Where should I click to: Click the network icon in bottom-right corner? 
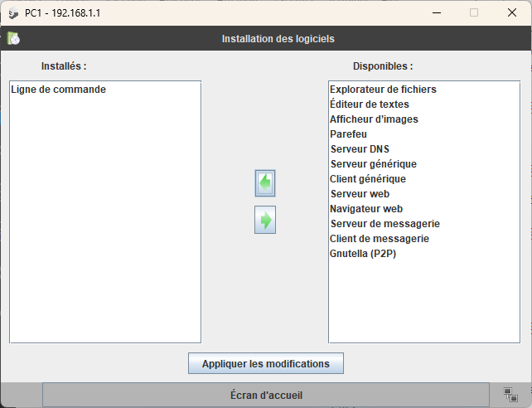point(510,395)
